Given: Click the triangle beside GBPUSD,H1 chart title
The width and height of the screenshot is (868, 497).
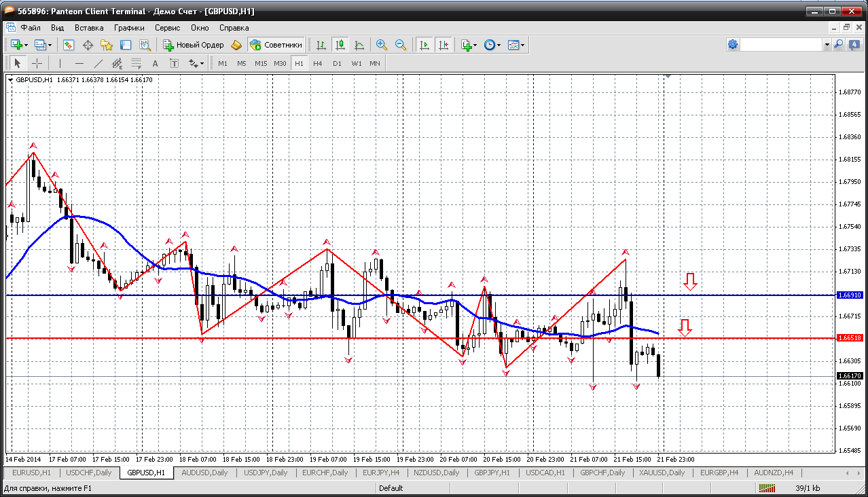Looking at the screenshot, I should (11, 80).
